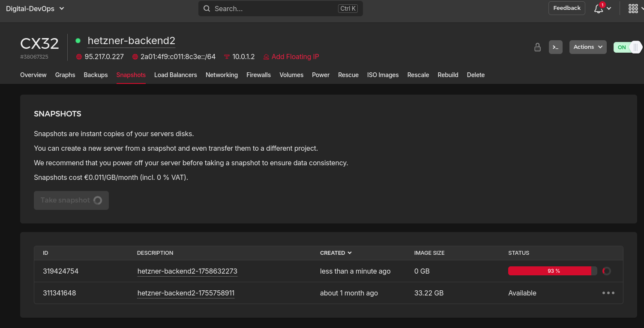644x328 pixels.
Task: Click the DESCRIPTION column header
Action: pyautogui.click(x=155, y=253)
